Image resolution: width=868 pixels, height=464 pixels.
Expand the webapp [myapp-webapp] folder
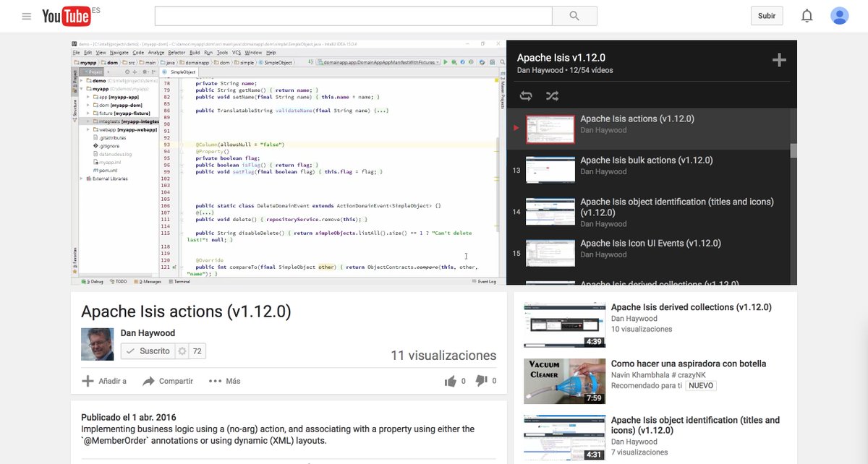tap(87, 129)
